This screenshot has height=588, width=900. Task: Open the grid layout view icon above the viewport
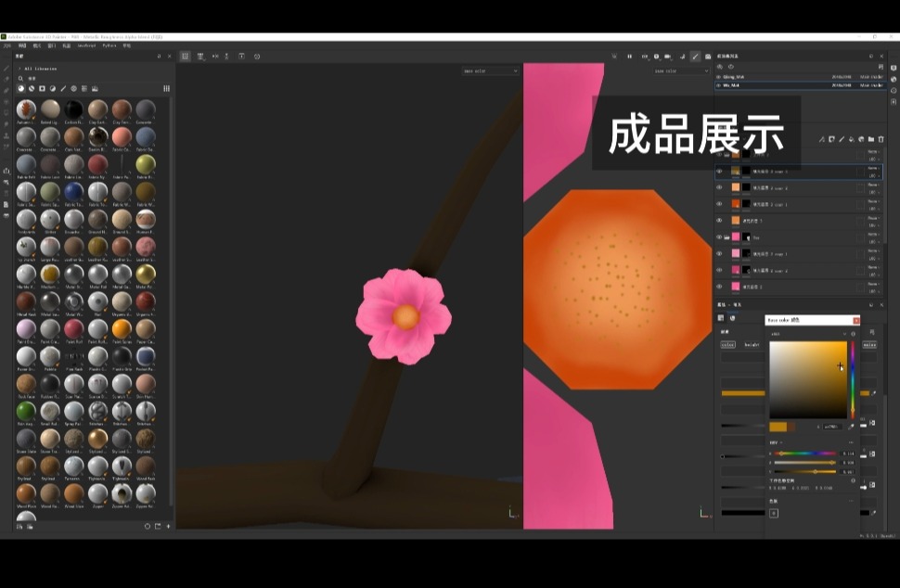[x=184, y=57]
